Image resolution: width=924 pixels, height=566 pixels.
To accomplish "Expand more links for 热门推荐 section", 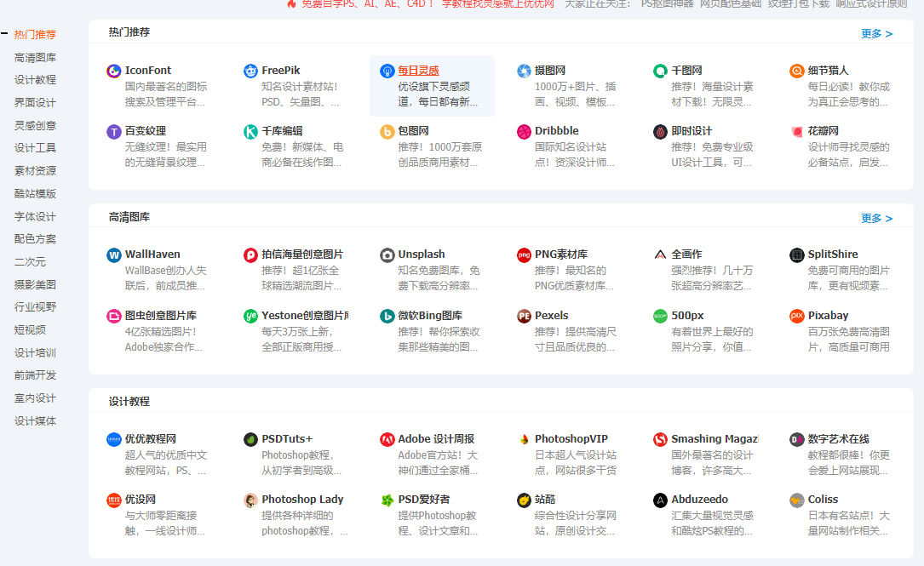I will 876,34.
